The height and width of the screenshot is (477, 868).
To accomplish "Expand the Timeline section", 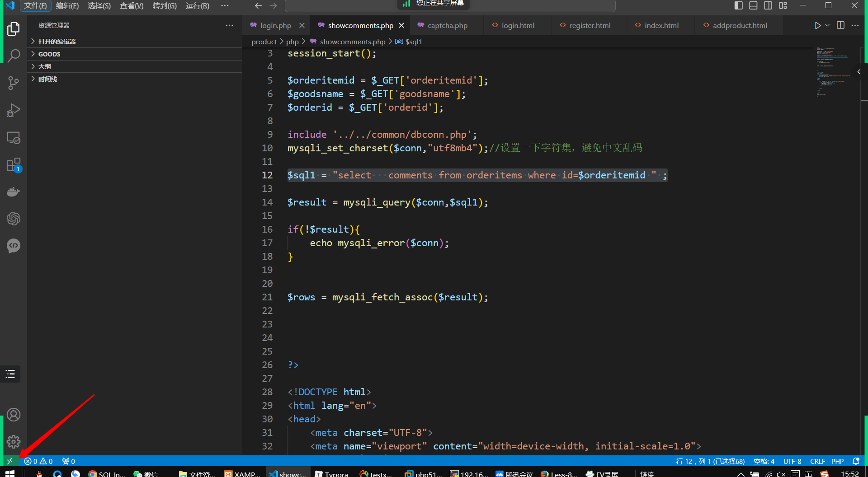I will [135, 79].
